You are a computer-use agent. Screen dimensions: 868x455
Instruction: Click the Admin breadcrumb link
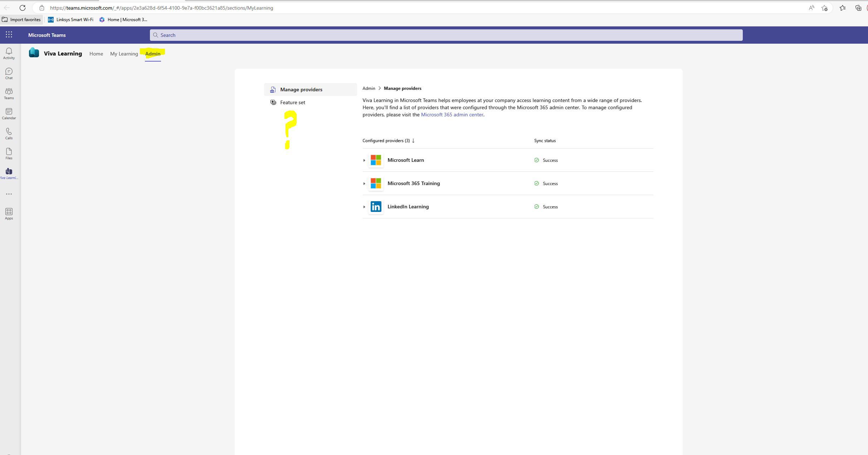pyautogui.click(x=369, y=88)
